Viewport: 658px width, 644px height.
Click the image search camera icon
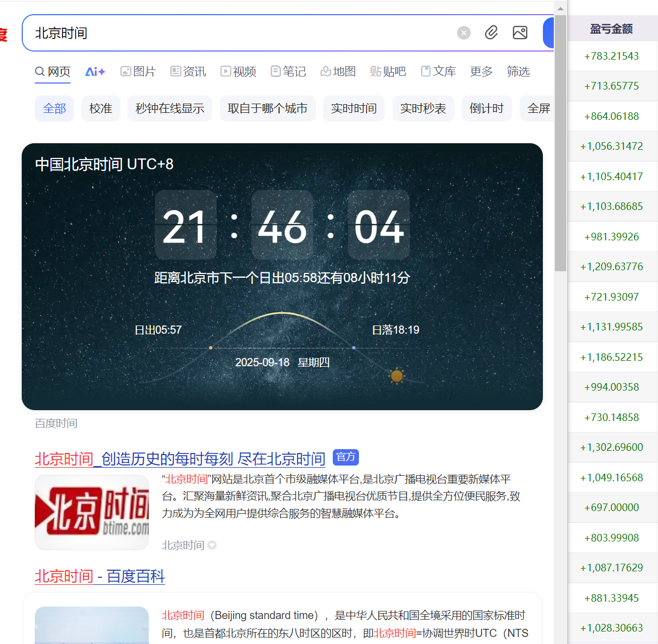[520, 33]
